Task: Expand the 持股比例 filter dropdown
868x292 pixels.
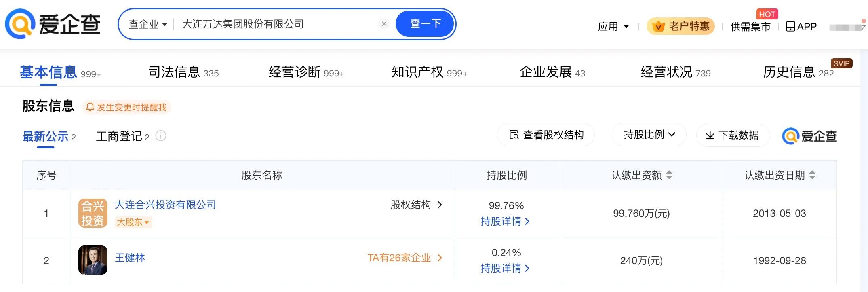Action: point(649,135)
